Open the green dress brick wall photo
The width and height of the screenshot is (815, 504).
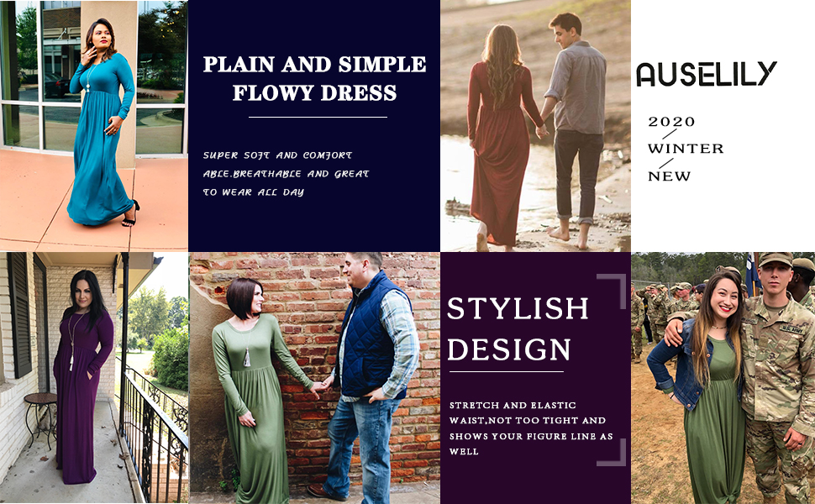[314, 378]
